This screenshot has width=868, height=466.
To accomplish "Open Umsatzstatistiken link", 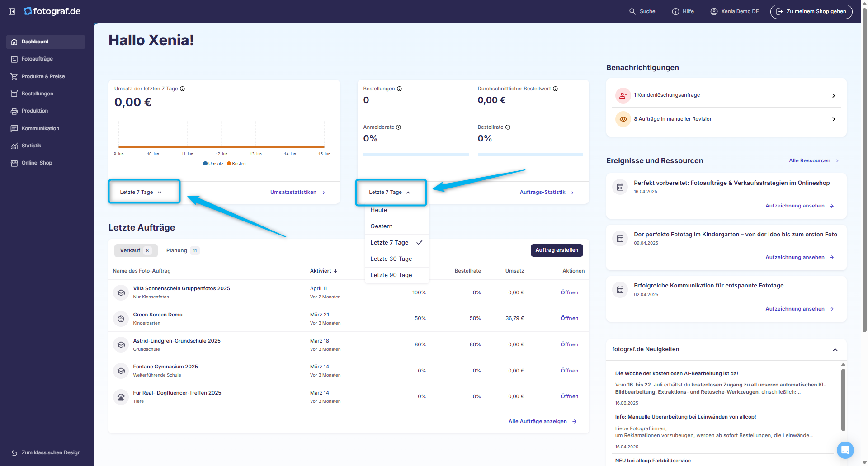I will click(x=298, y=192).
